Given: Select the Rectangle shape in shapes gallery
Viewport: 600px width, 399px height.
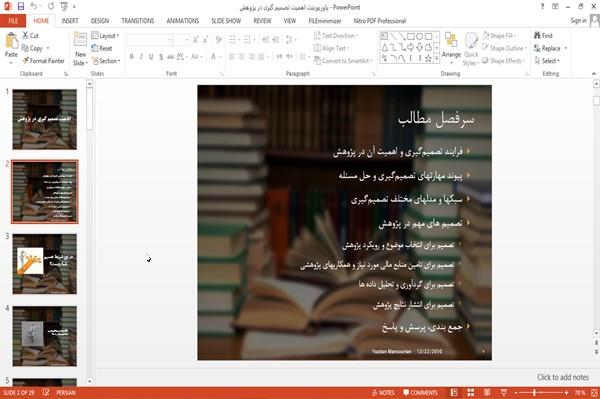Looking at the screenshot, I should [x=411, y=36].
